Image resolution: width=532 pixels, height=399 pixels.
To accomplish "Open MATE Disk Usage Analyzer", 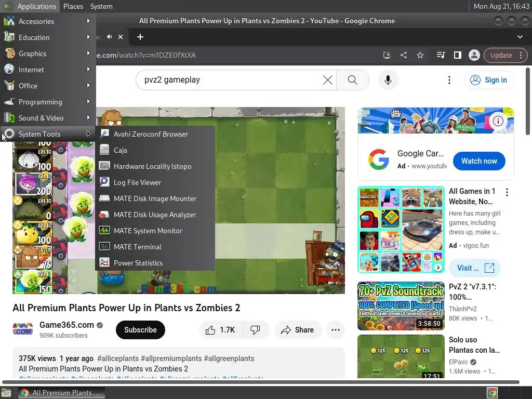I will (x=155, y=215).
